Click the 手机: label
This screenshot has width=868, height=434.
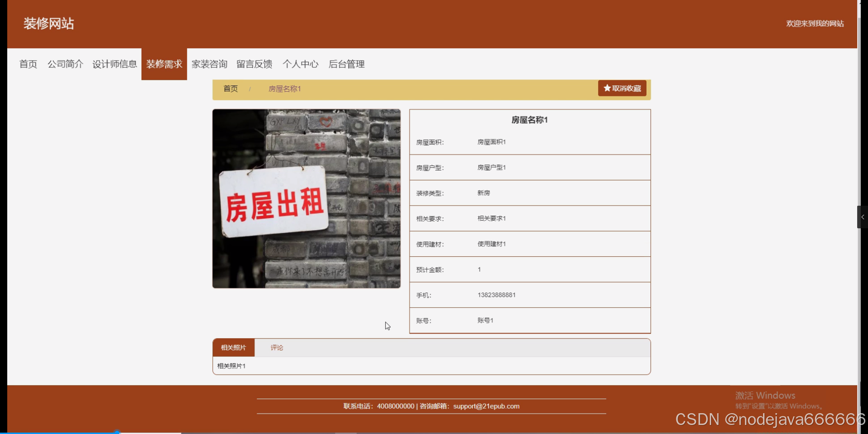pyautogui.click(x=424, y=295)
